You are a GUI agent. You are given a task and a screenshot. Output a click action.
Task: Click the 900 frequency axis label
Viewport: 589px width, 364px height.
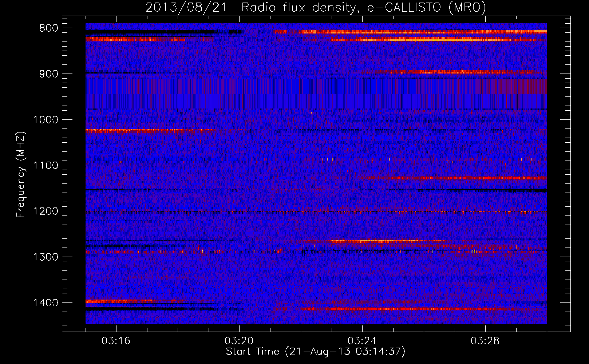click(x=48, y=74)
